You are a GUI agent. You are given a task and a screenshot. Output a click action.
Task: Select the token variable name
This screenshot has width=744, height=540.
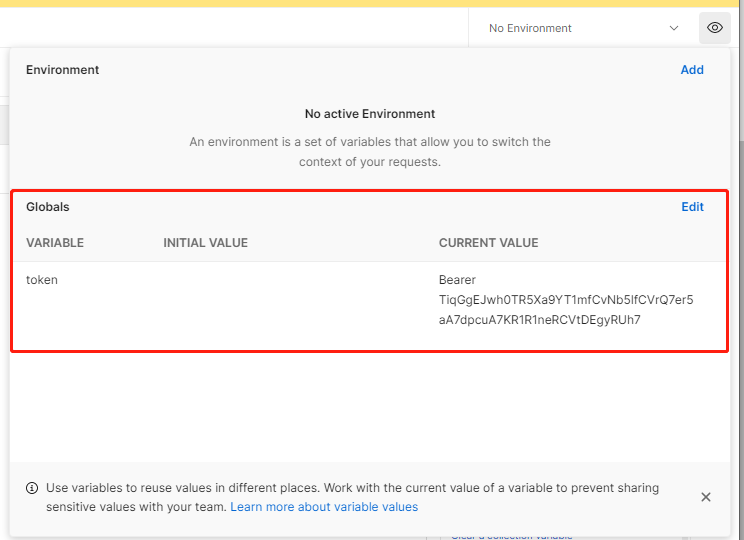(x=42, y=280)
